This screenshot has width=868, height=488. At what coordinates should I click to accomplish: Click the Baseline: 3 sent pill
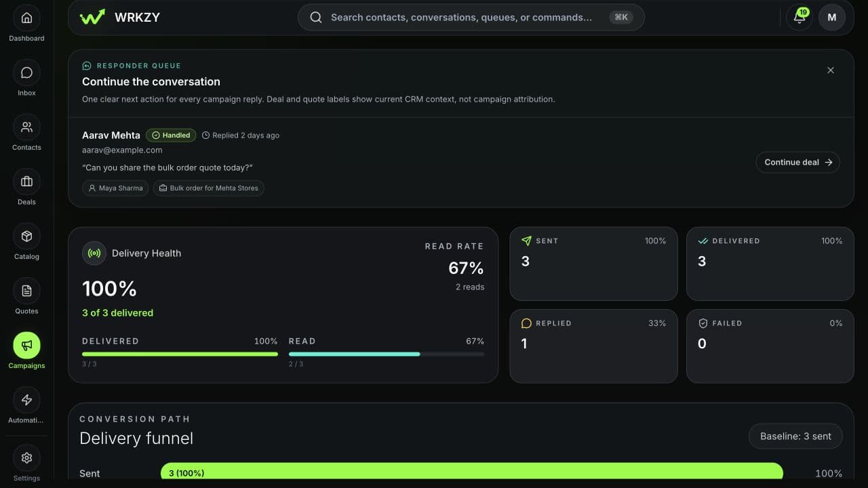coord(795,436)
